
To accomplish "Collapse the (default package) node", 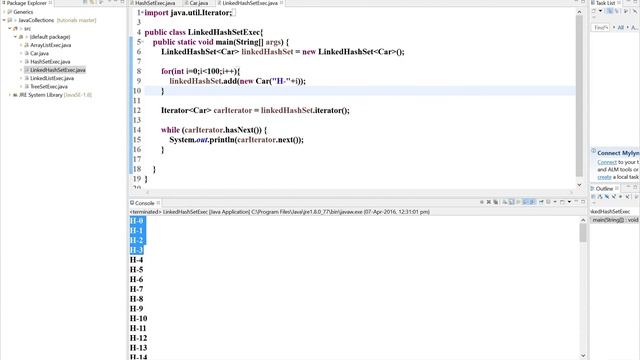I will click(15, 37).
